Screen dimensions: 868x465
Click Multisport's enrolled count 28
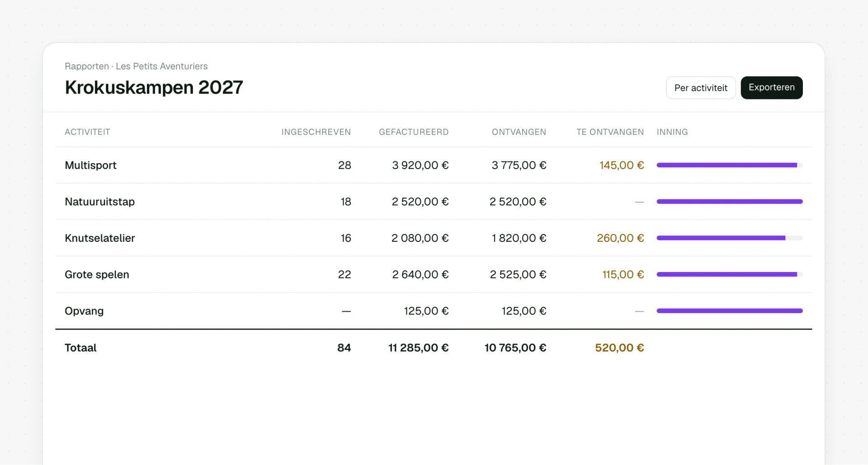[344, 165]
